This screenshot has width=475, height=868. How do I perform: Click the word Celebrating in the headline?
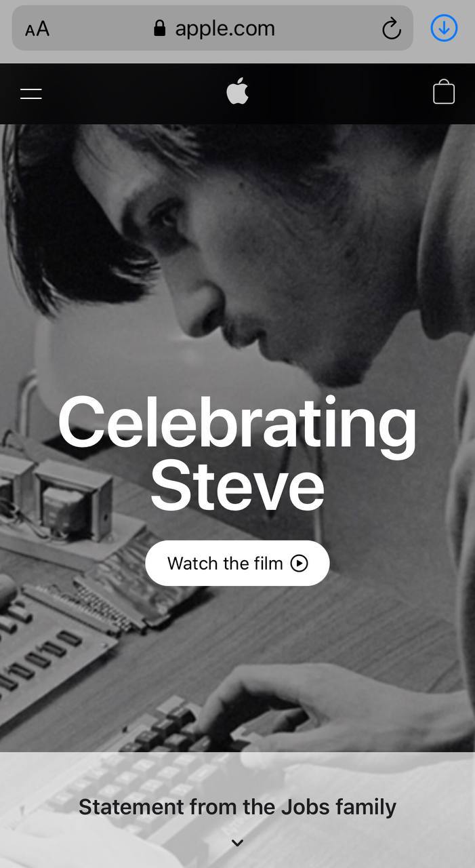pyautogui.click(x=237, y=425)
